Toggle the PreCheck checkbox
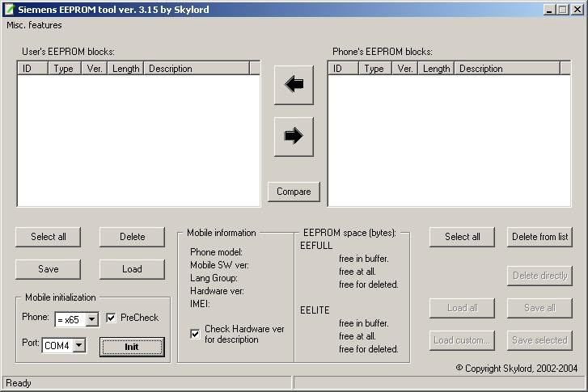 click(x=111, y=318)
